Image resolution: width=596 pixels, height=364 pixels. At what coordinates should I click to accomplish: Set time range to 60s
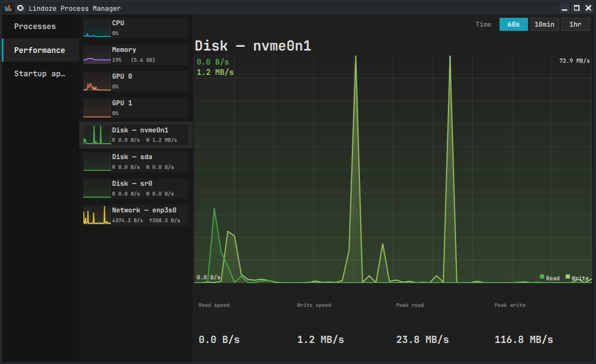point(514,24)
